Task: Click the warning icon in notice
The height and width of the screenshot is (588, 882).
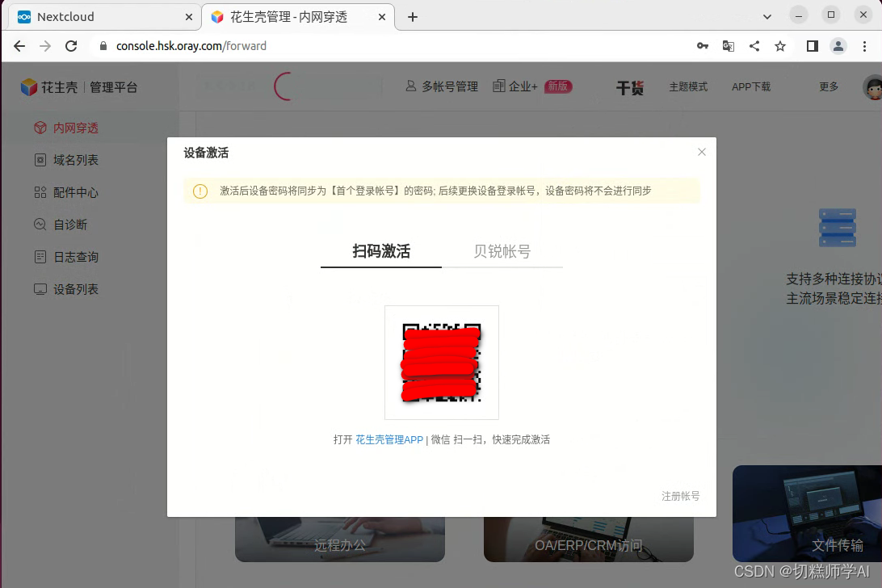Action: [x=200, y=191]
